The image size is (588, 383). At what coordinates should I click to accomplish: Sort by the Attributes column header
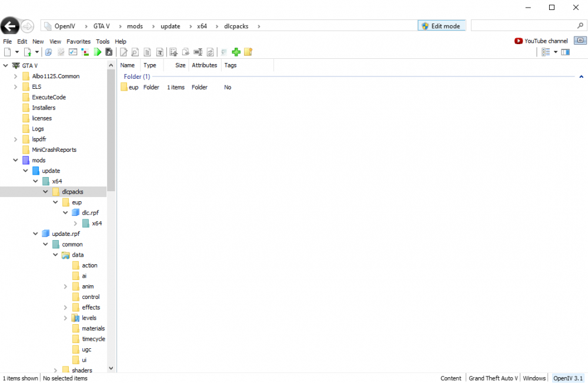click(205, 65)
